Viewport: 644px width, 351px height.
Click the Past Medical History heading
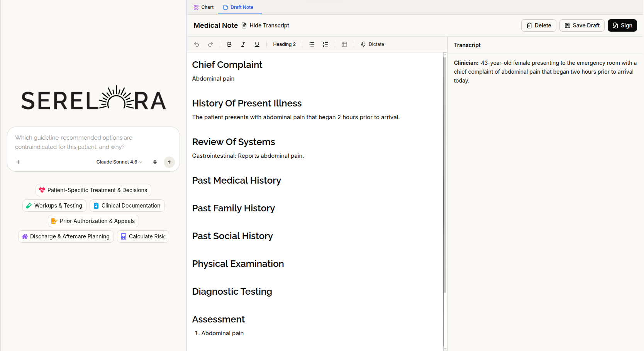236,181
